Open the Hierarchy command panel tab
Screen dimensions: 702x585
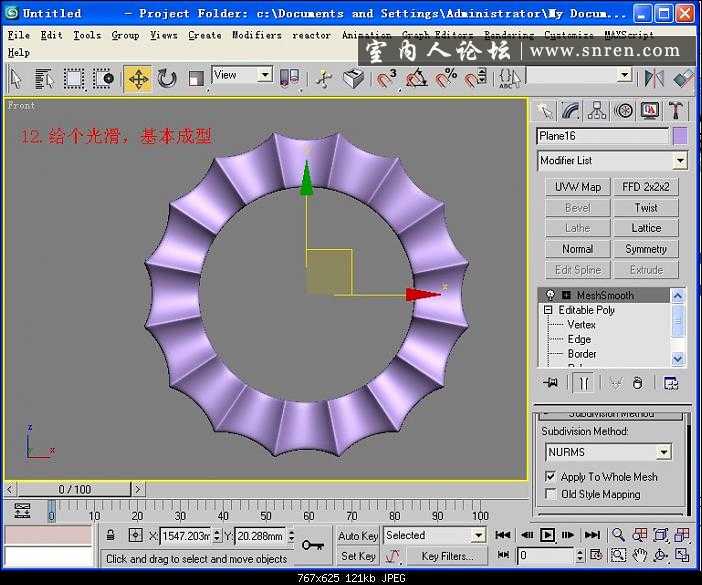click(x=597, y=111)
